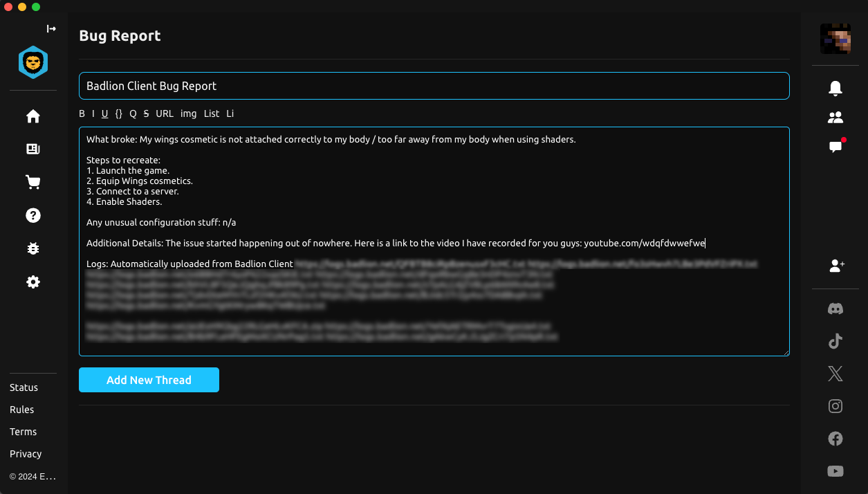Open the Help question mark icon
Screen dimensions: 868x494
pyautogui.click(x=33, y=215)
